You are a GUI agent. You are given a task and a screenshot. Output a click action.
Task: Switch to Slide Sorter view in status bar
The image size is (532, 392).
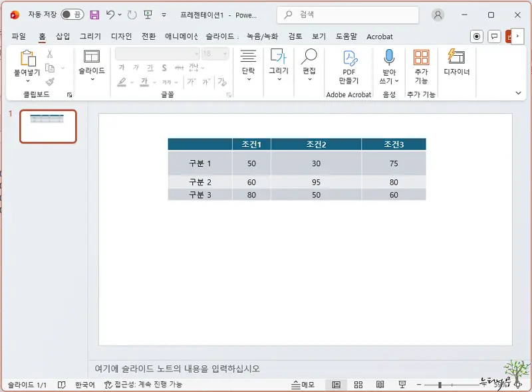357,383
